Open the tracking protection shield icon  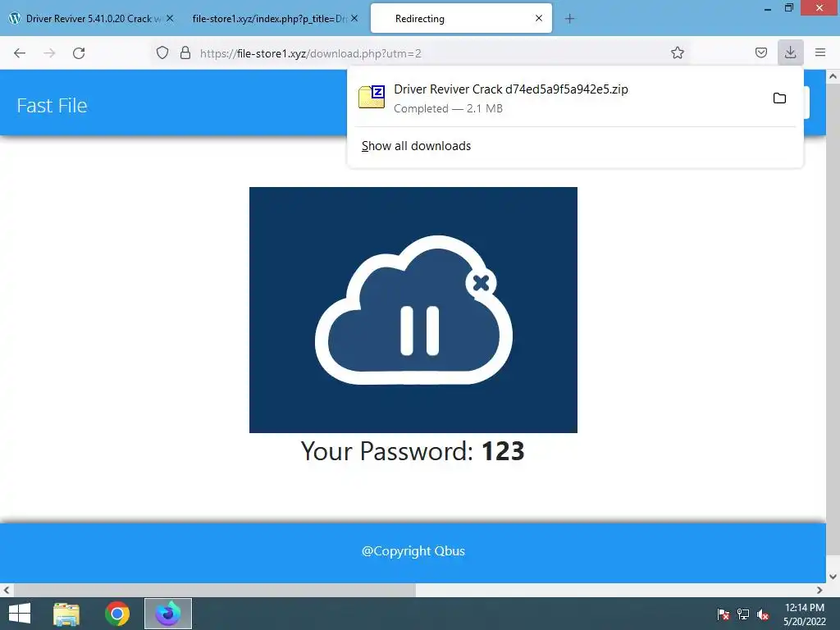coord(162,53)
